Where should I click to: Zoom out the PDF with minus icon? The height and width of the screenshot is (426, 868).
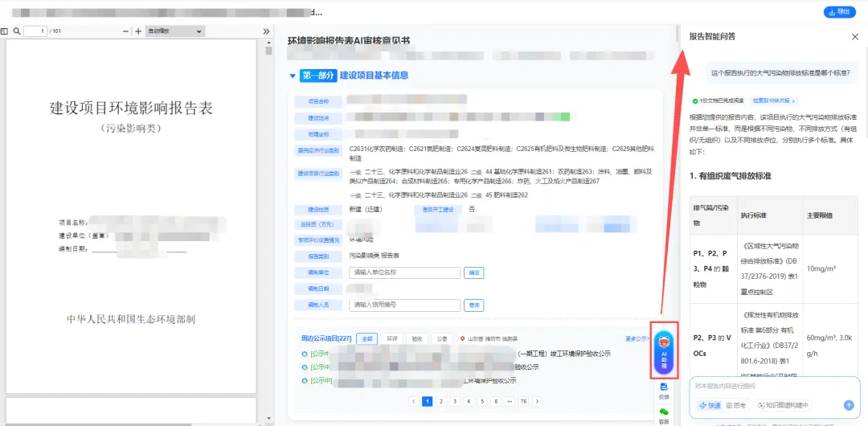pyautogui.click(x=125, y=31)
